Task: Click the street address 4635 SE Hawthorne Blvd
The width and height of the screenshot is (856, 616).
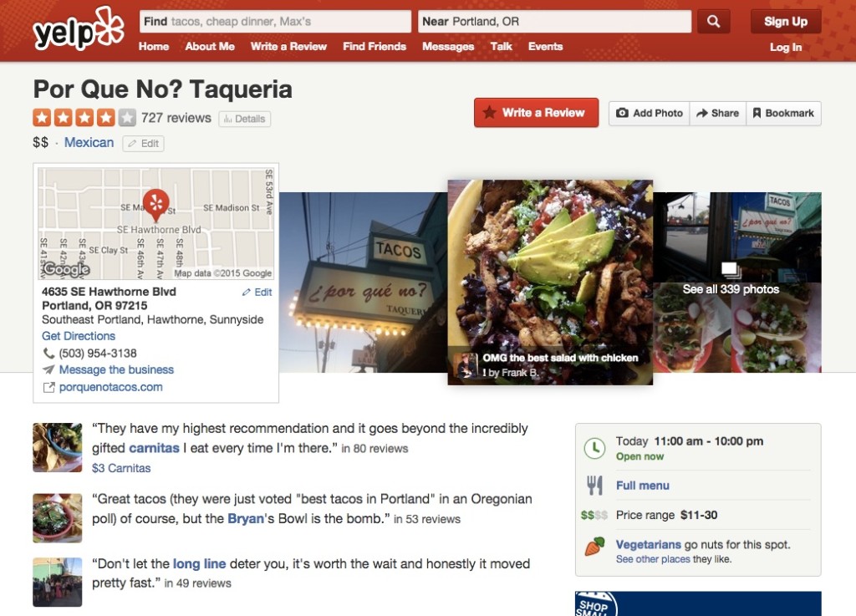Action: coord(110,292)
